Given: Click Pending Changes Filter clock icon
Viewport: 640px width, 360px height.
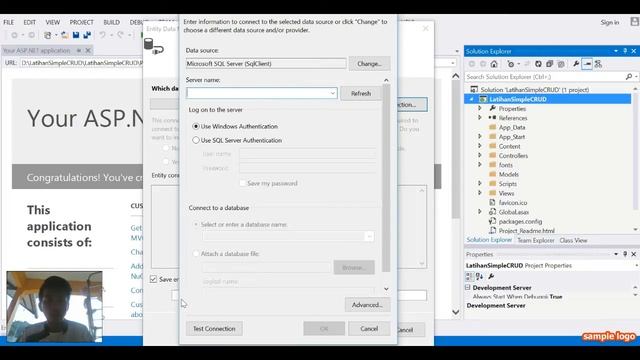Looking at the screenshot, I should (511, 64).
